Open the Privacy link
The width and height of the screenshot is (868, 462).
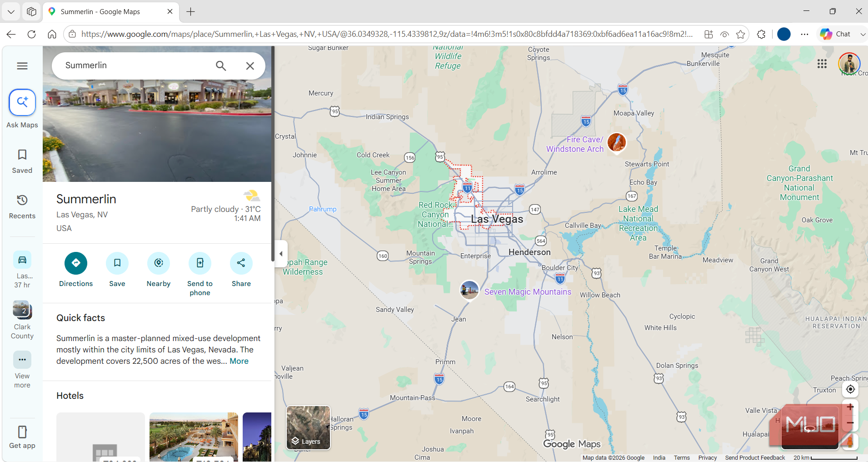click(708, 458)
